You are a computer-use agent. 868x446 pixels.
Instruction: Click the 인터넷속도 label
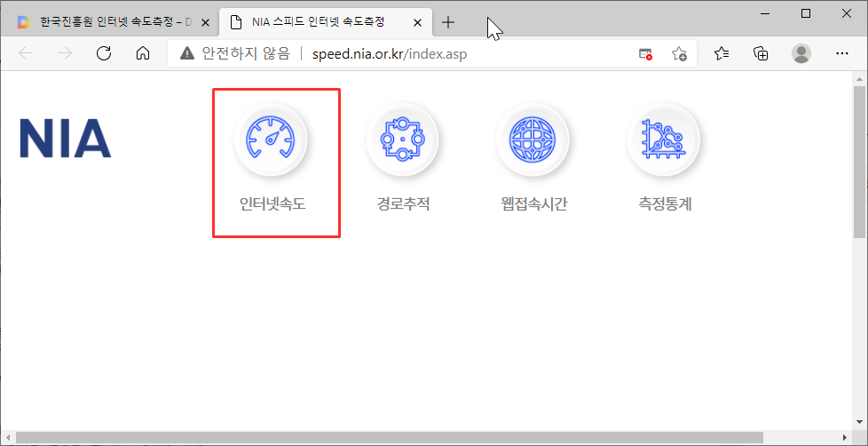pos(272,204)
